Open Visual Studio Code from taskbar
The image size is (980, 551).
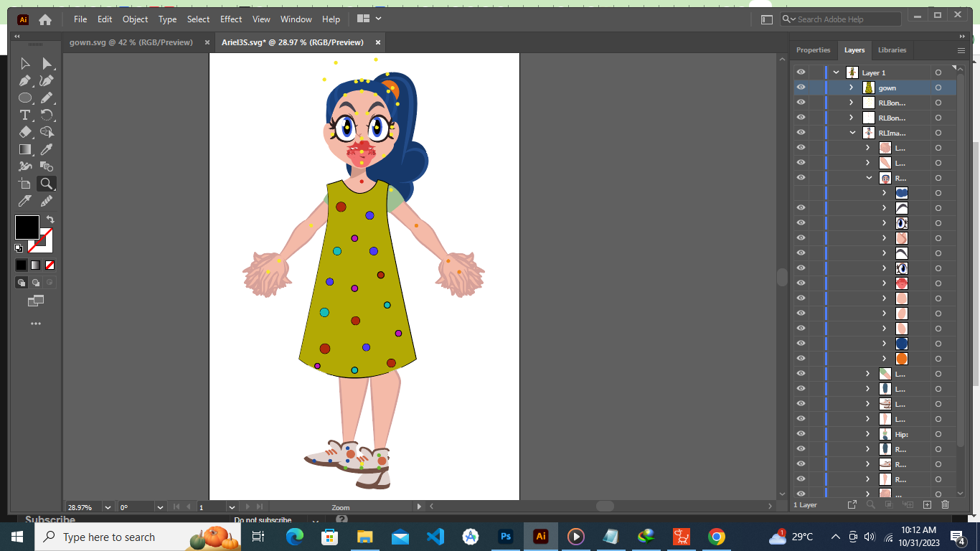(x=435, y=537)
